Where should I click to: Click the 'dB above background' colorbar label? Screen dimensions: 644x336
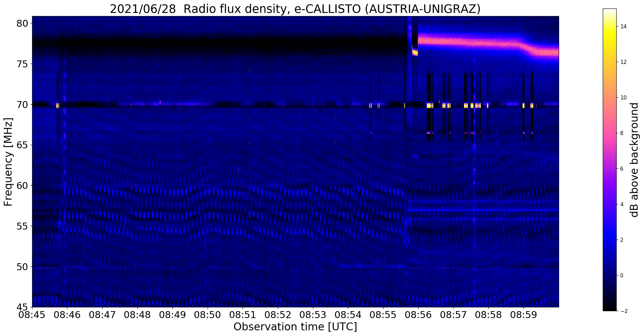[635, 160]
